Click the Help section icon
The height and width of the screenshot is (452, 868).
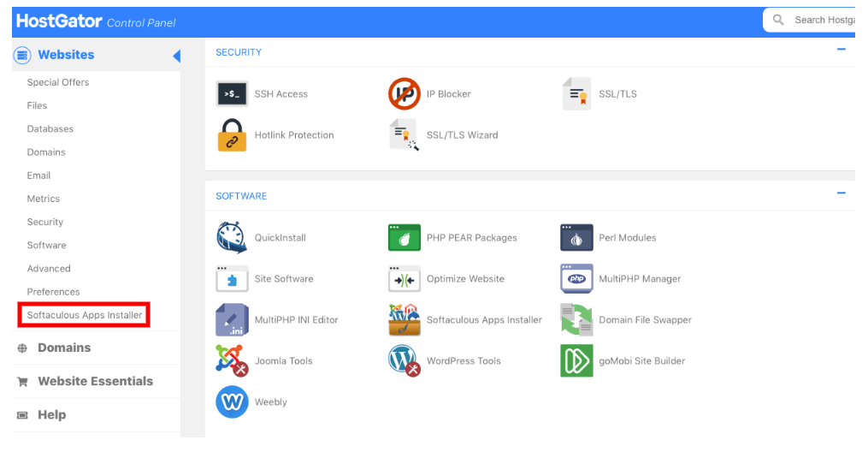(22, 415)
